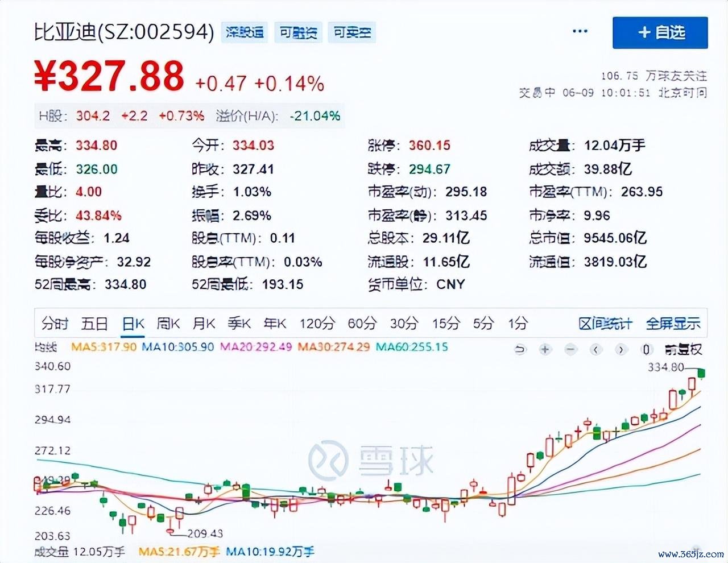Select the 季K chart tab
Screen dimensions: 728x563
tap(239, 324)
